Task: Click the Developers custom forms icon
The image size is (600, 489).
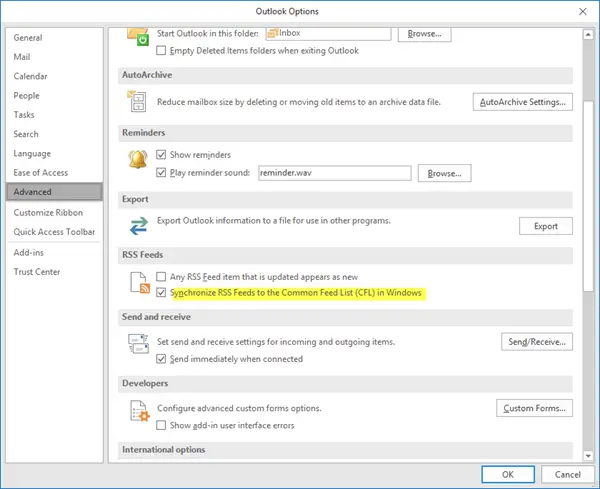Action: coord(140,411)
